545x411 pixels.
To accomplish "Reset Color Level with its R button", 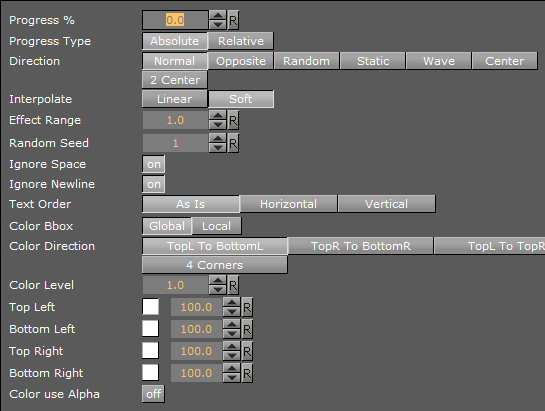I will (233, 285).
